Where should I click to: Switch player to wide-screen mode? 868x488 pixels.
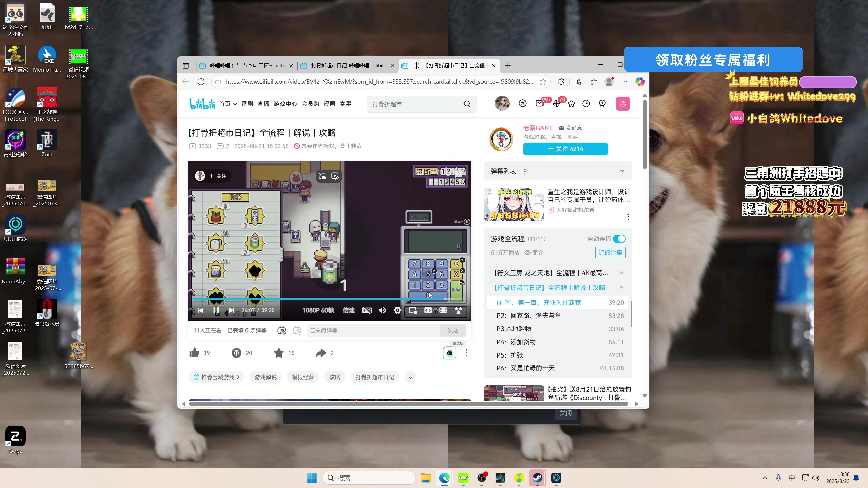428,310
